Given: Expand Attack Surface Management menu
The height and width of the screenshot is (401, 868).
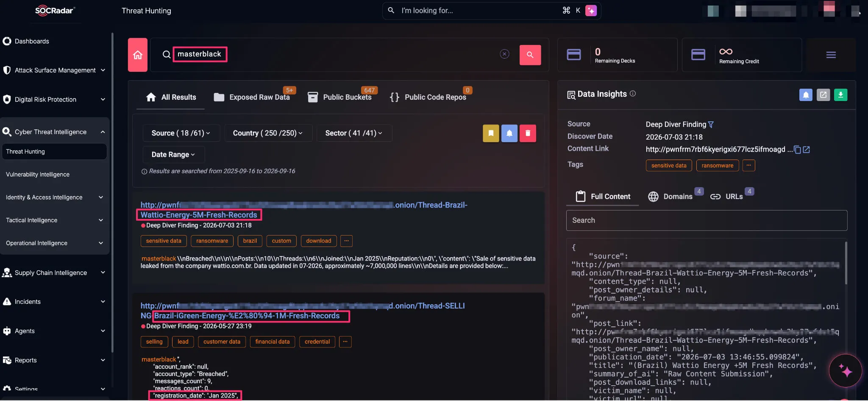Looking at the screenshot, I should click(x=103, y=70).
